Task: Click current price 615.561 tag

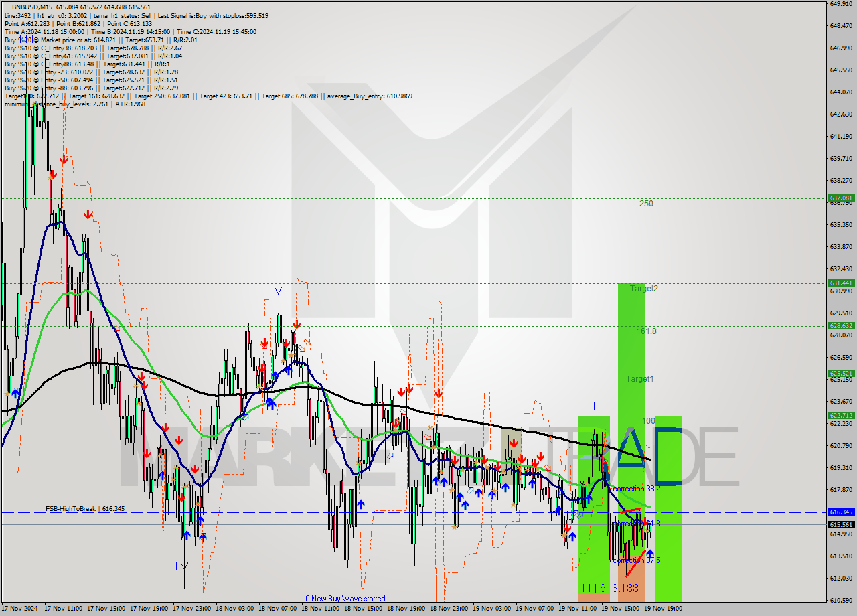Action: (841, 524)
